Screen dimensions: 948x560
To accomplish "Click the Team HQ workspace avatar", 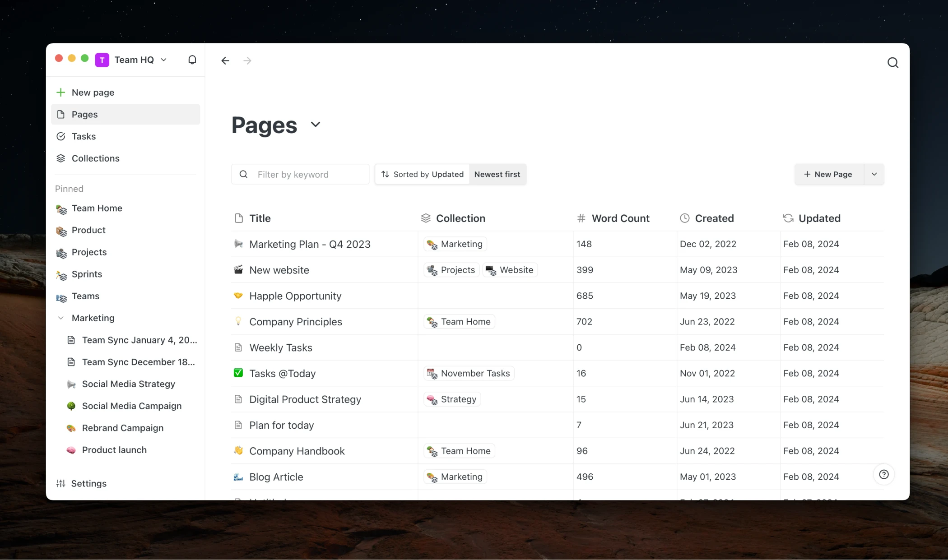I will [x=102, y=59].
